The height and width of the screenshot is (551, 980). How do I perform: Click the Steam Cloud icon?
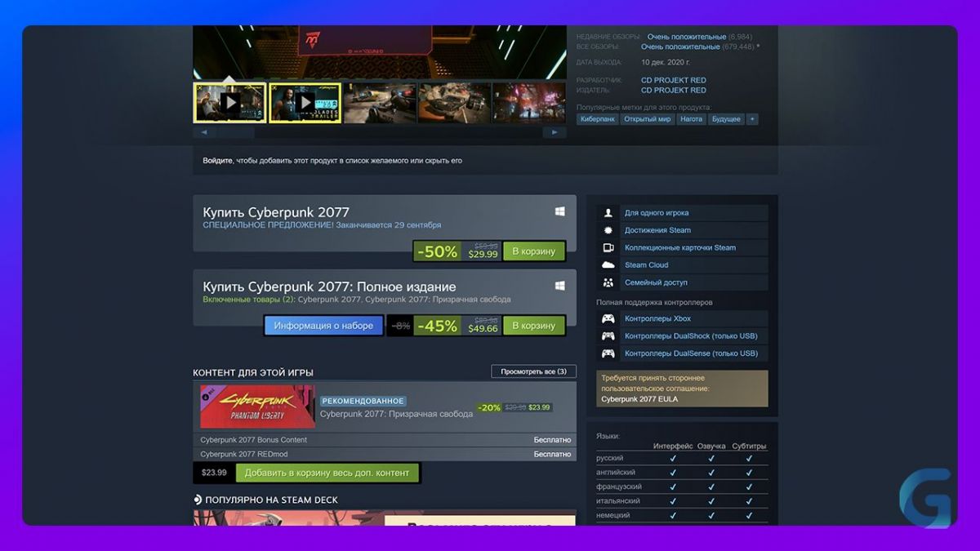pos(608,264)
